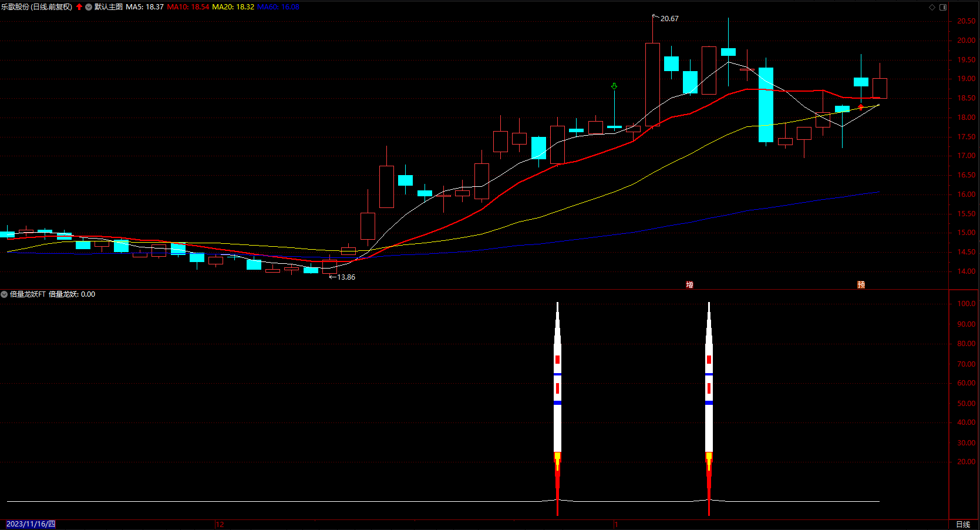Click the diamond icon at the chart's top right

(x=932, y=7)
